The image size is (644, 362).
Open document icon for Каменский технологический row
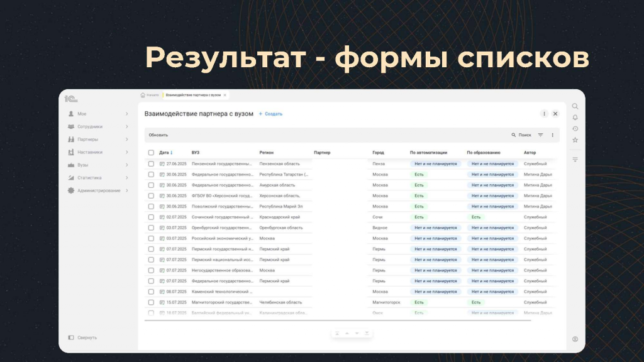coord(162,292)
